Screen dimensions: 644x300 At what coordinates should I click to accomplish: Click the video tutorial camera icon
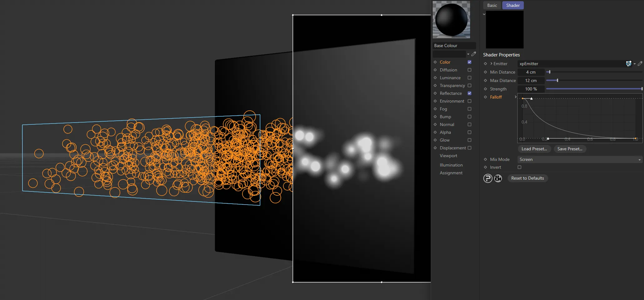point(498,178)
